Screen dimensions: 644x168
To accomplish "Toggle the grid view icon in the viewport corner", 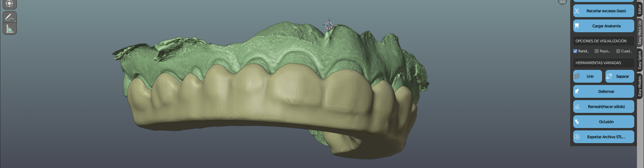I will pos(562,2).
